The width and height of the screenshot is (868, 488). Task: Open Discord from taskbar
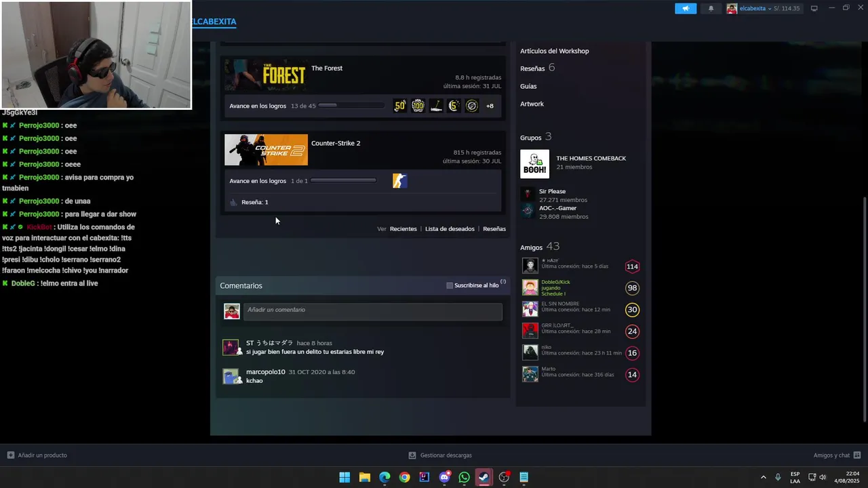pos(444,477)
